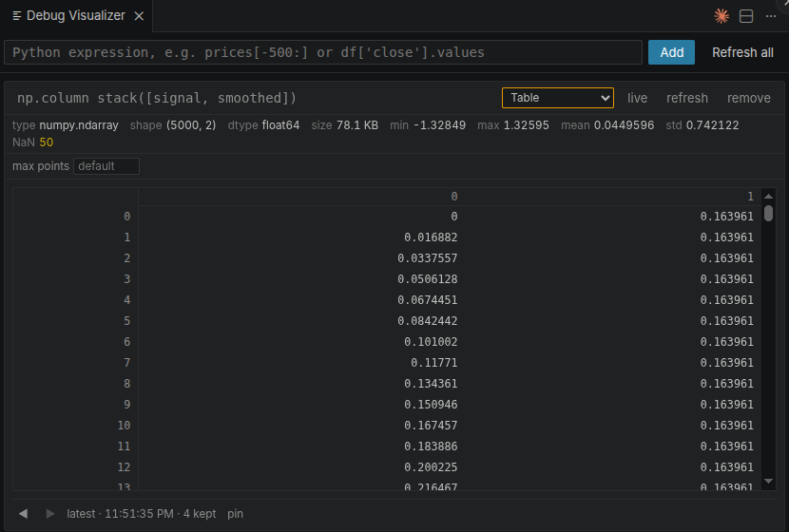Image resolution: width=789 pixels, height=532 pixels.
Task: Select the cell with value 0.134361
Action: click(431, 383)
